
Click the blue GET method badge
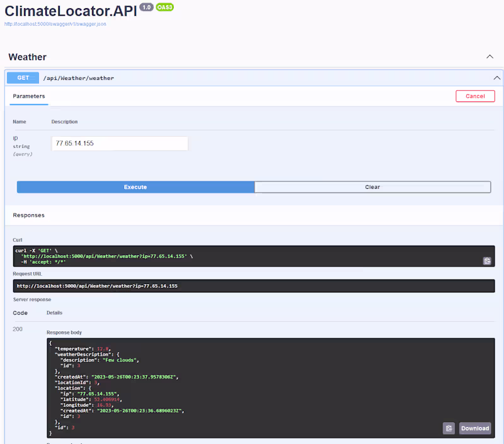click(23, 78)
